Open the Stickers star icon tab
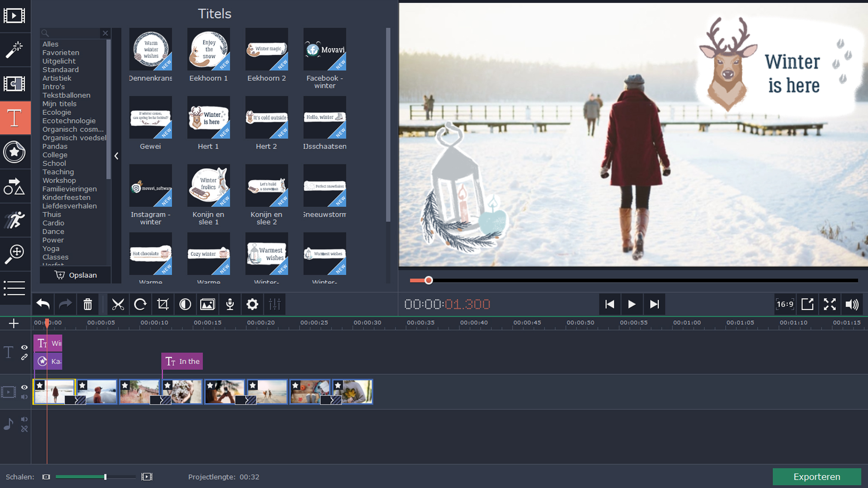This screenshot has height=488, width=868. (x=14, y=152)
